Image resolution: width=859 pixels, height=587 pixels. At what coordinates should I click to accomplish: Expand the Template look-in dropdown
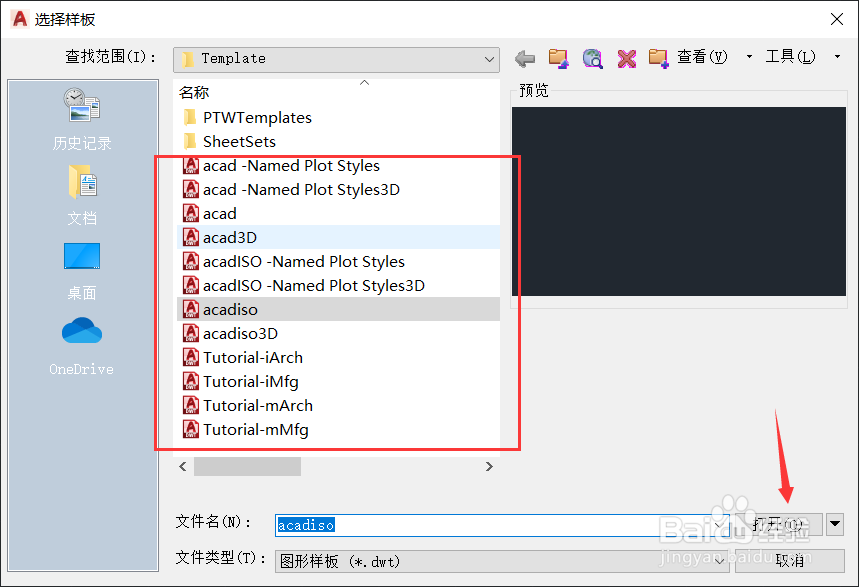click(x=489, y=59)
